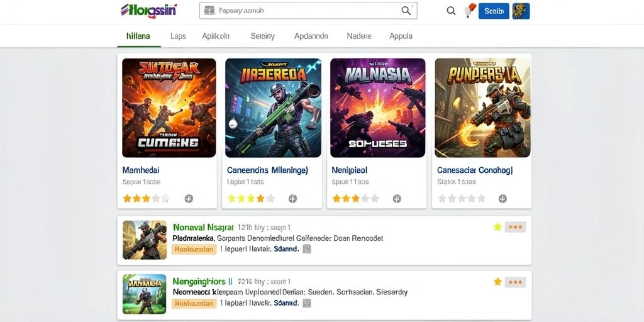
Task: Click the small badge icon in the Nonaval Nsagrai row
Action: click(307, 249)
